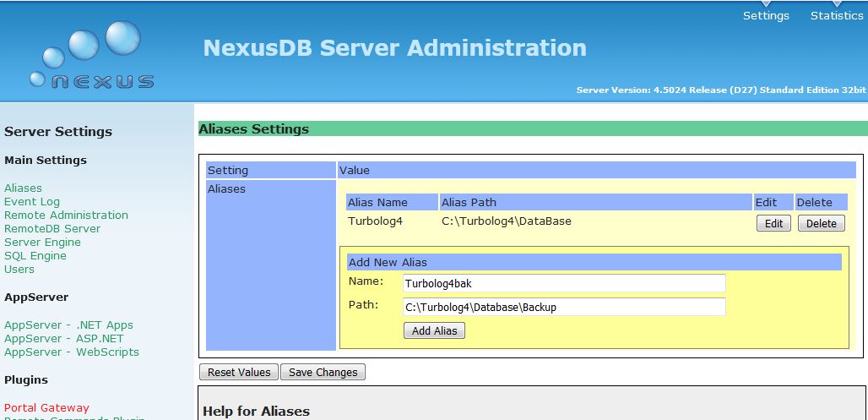Click Delete button for Turbolog4 alias
The height and width of the screenshot is (420, 868).
point(821,223)
